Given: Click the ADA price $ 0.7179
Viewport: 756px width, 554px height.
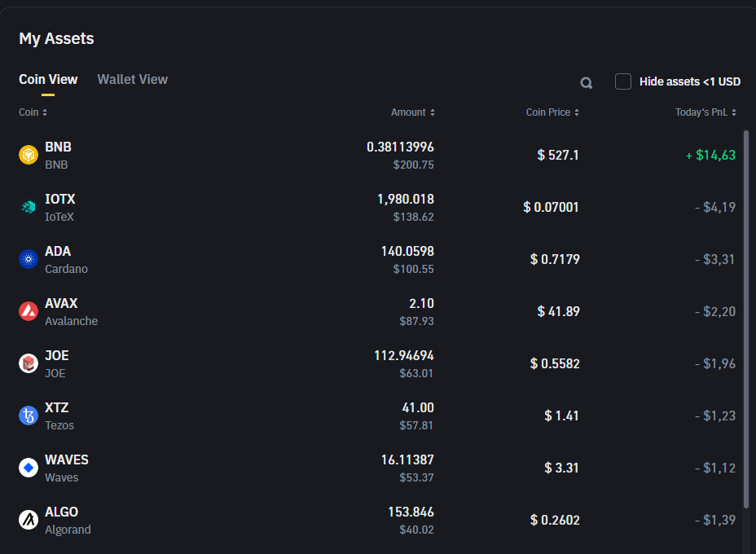Looking at the screenshot, I should click(x=555, y=259).
